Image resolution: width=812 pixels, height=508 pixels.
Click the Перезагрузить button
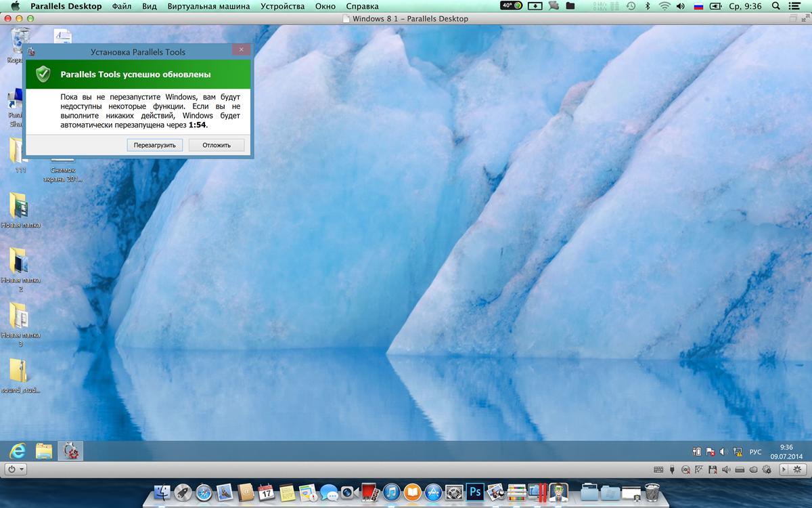tap(154, 145)
